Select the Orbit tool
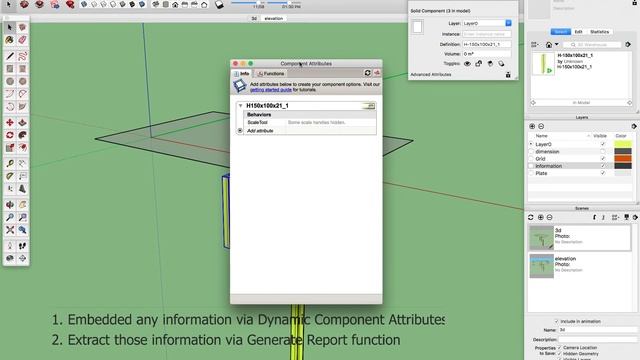Image resolution: width=640 pixels, height=360 pixels. (x=10, y=204)
